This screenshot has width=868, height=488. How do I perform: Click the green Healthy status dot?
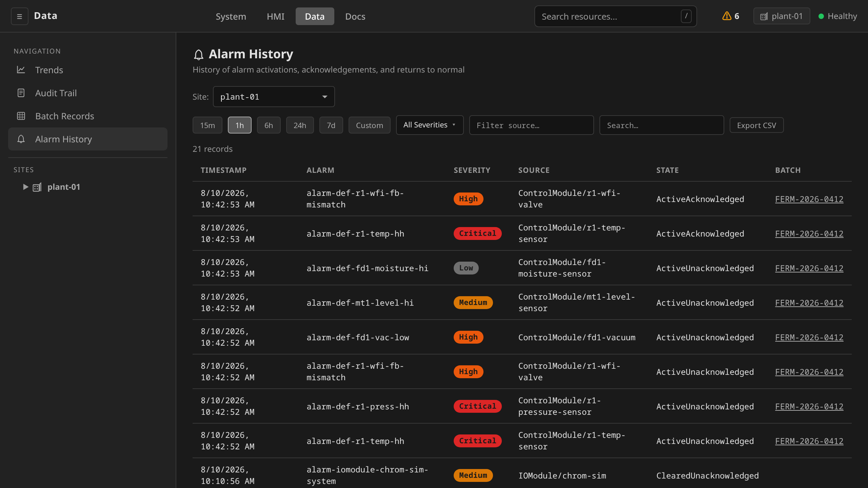point(821,16)
